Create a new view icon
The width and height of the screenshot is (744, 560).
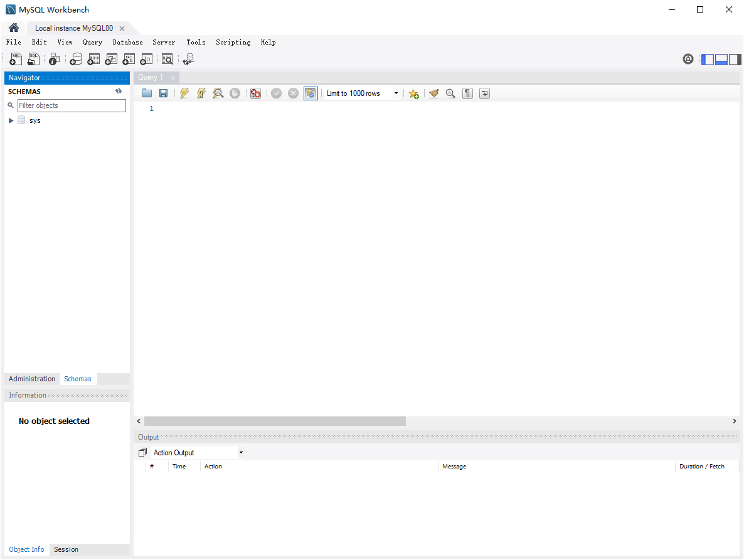pyautogui.click(x=111, y=60)
